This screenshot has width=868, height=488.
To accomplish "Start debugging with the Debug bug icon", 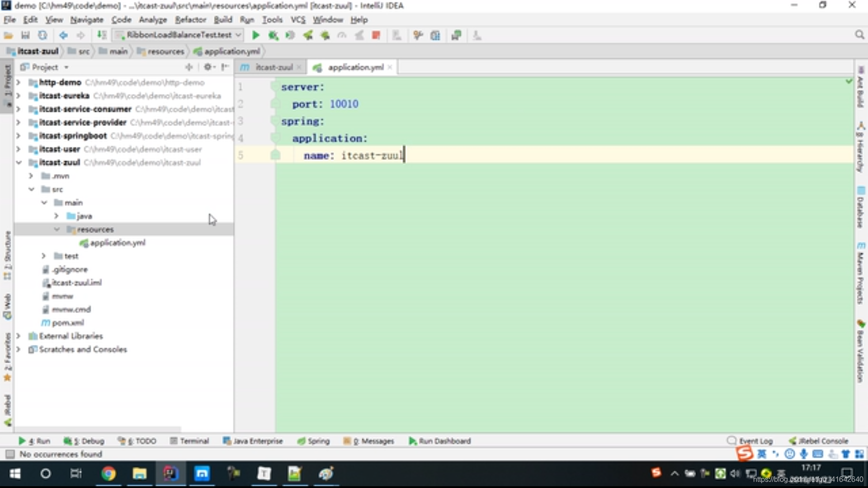I will tap(273, 35).
